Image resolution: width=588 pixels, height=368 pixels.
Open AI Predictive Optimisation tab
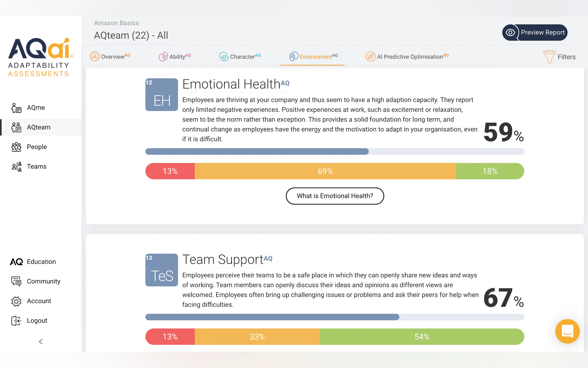[x=407, y=57]
